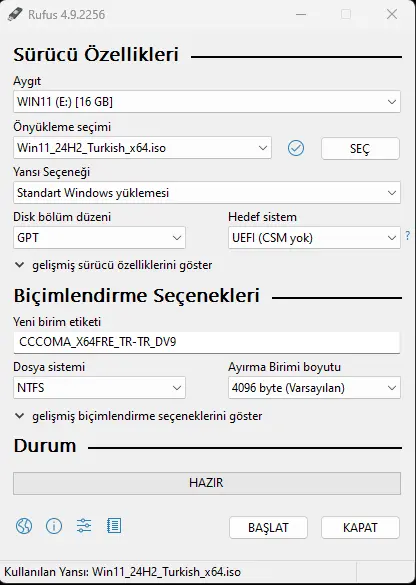This screenshot has width=416, height=585.
Task: Open the Aygıt device dropdown
Action: (207, 101)
